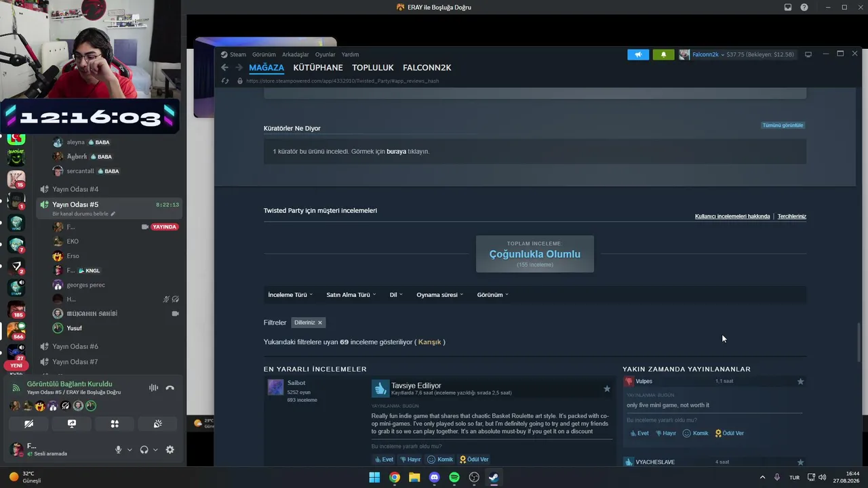Open the Arkadaşlar menu
This screenshot has width=868, height=488.
coord(296,55)
